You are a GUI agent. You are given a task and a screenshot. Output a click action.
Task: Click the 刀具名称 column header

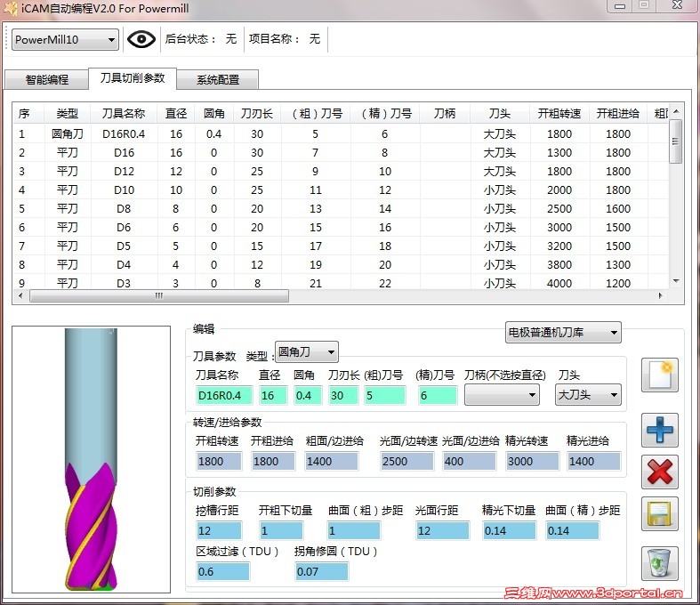pyautogui.click(x=124, y=113)
